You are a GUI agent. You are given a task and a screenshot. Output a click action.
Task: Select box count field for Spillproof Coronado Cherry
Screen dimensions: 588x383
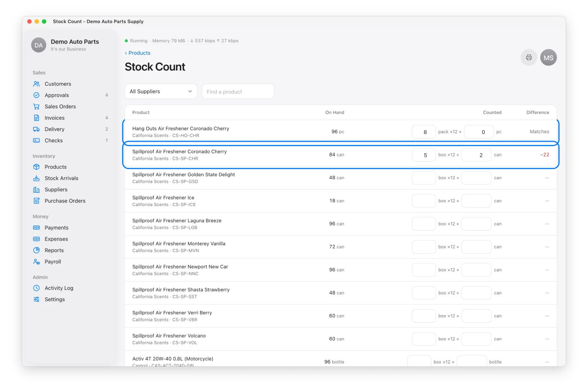[424, 155]
